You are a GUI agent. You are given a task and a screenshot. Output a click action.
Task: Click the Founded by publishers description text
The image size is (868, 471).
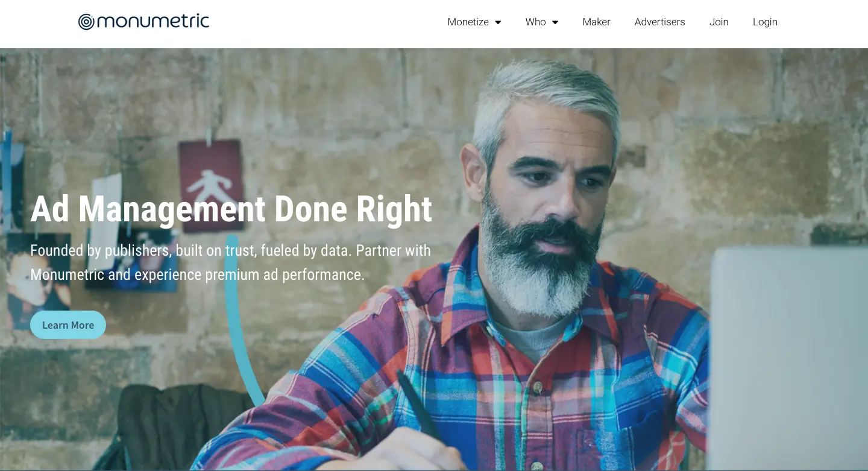231,262
